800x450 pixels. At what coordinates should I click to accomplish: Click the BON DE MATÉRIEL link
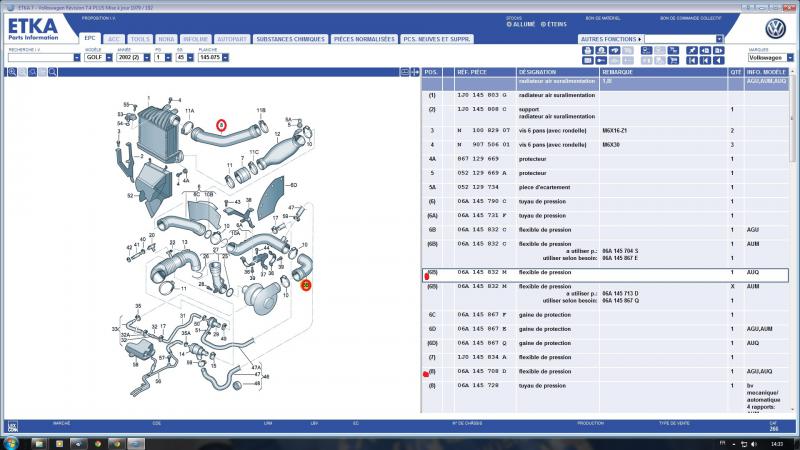tap(603, 18)
